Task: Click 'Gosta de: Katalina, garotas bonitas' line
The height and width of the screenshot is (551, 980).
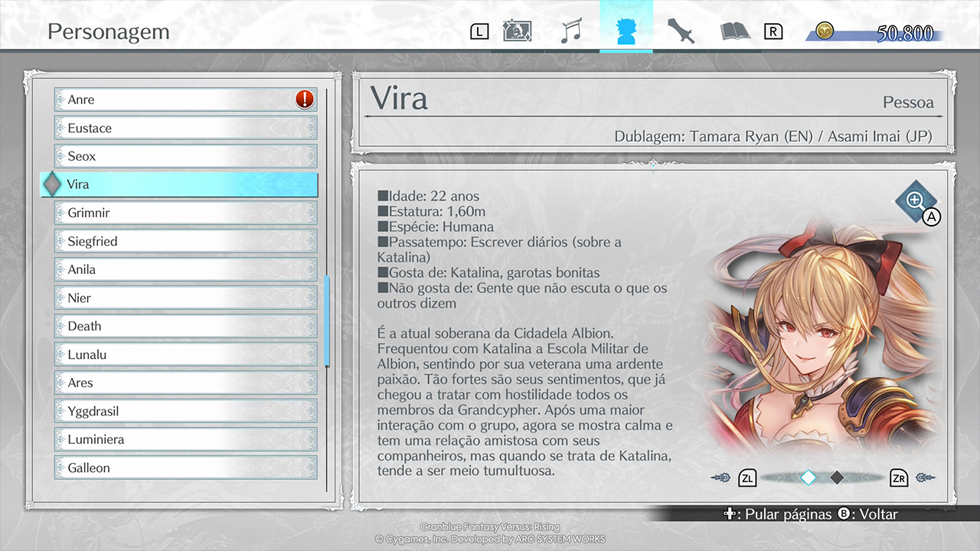Action: tap(488, 272)
